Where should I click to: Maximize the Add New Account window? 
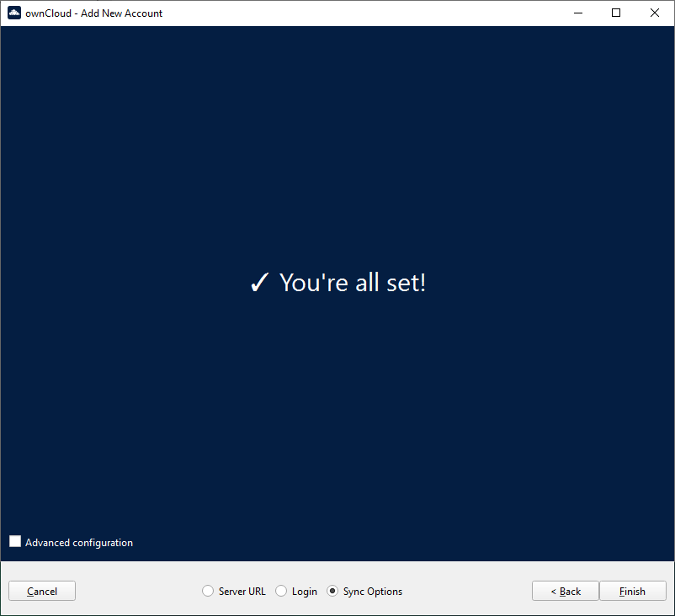click(x=616, y=13)
